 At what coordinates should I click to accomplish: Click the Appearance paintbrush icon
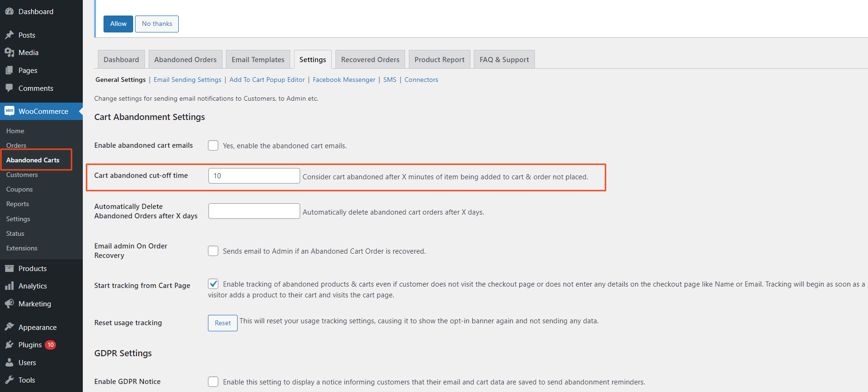[x=9, y=327]
